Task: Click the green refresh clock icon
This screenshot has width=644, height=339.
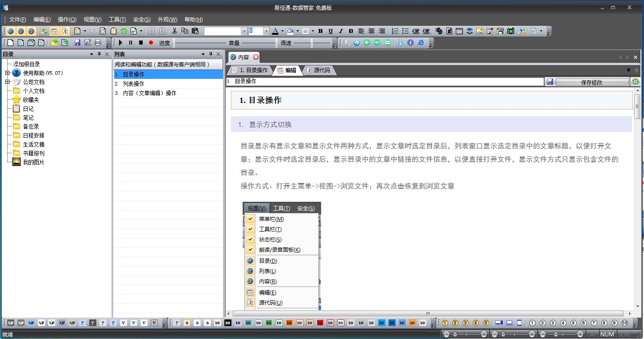Action: [124, 31]
